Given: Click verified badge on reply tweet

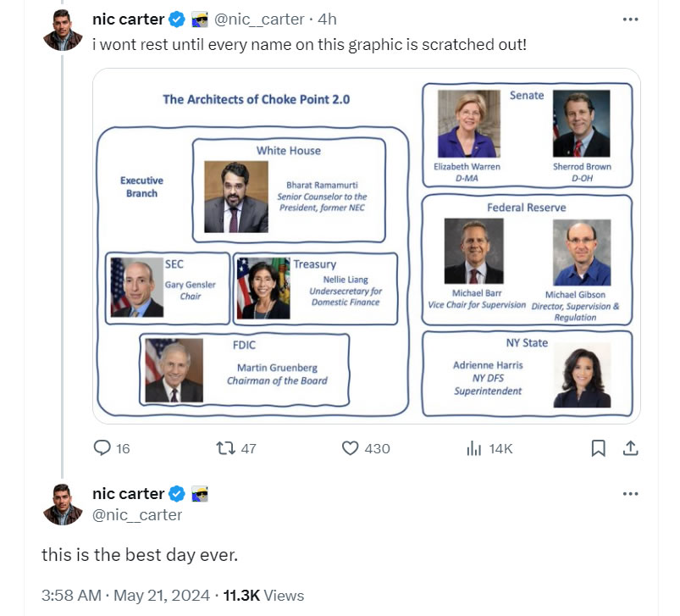Looking at the screenshot, I should 176,494.
